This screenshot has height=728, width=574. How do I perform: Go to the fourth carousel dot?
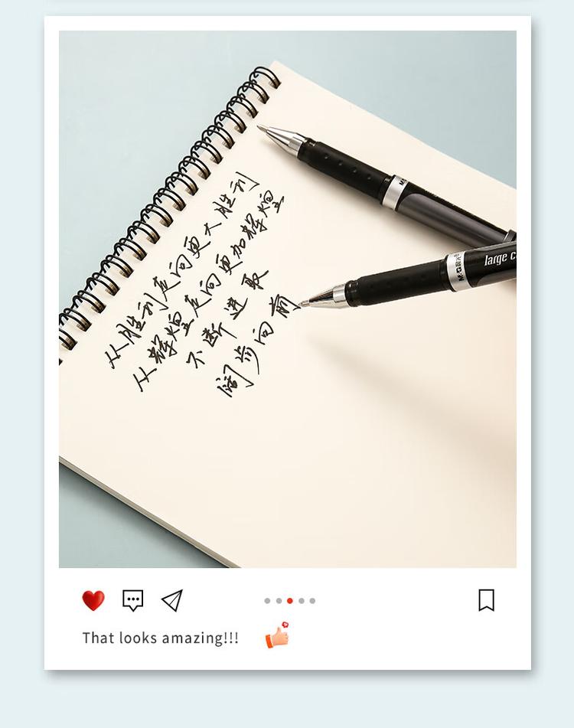(x=302, y=601)
